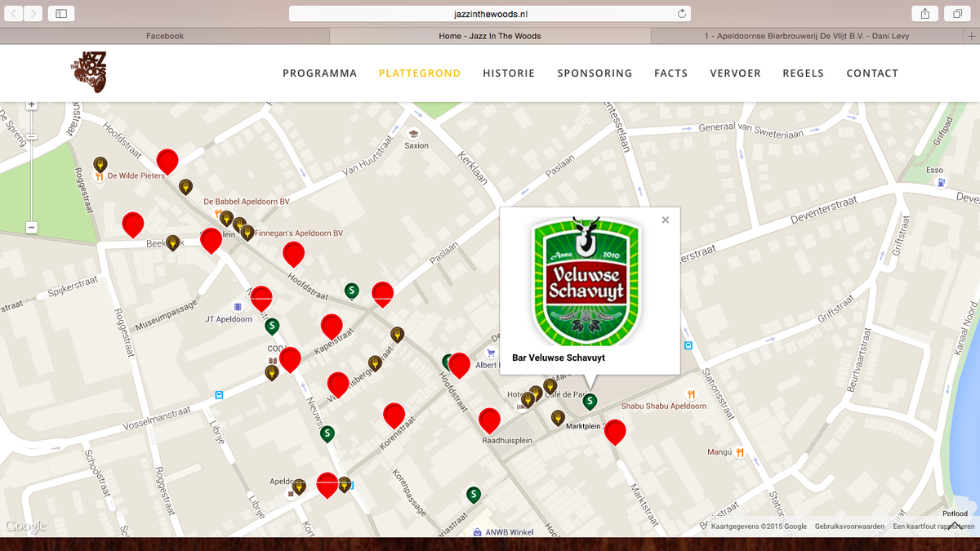The width and height of the screenshot is (980, 551).
Task: Switch to the Facebook tab
Action: tap(164, 36)
